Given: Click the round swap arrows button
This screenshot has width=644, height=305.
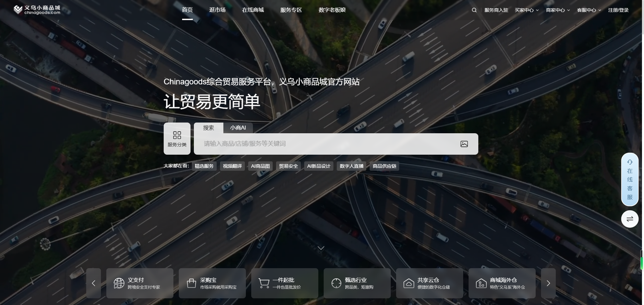Looking at the screenshot, I should [630, 219].
